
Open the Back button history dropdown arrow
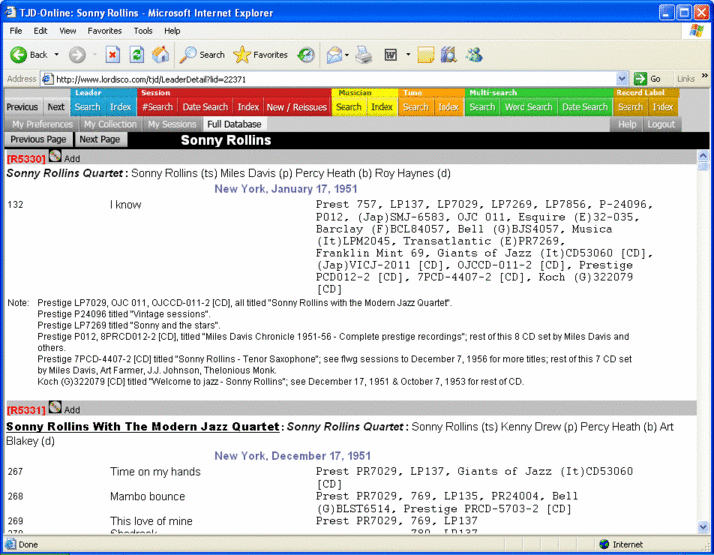point(56,55)
